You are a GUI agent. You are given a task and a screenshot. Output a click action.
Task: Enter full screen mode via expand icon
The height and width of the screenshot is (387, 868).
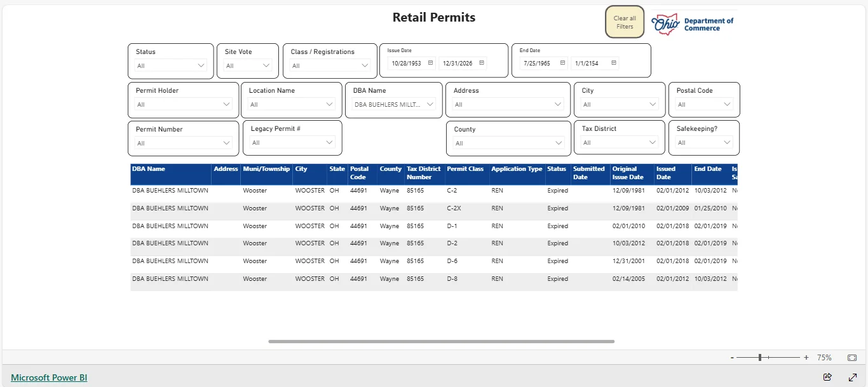point(853,377)
